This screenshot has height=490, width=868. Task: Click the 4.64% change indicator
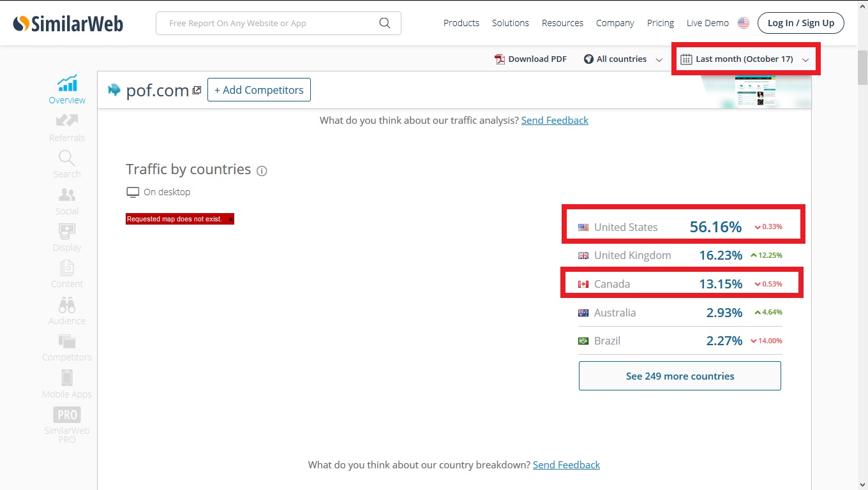pos(768,313)
